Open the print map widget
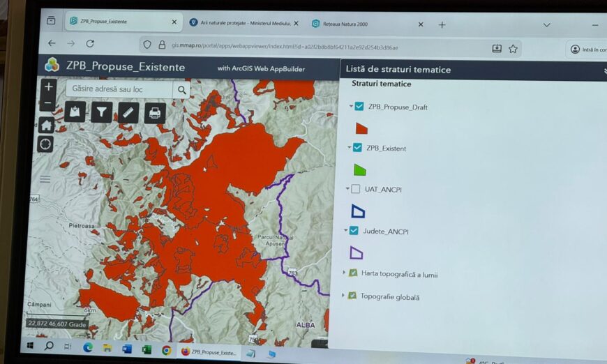607x364 pixels. 155,113
